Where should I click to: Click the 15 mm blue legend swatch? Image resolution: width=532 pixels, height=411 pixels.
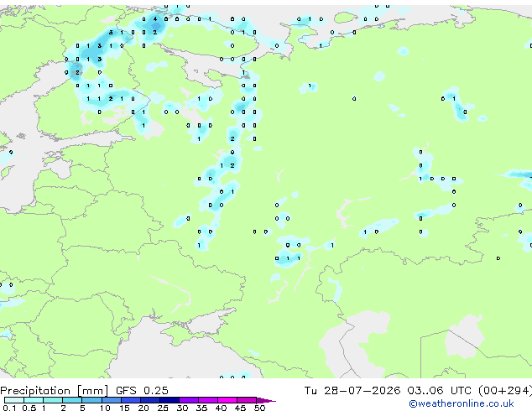[131, 400]
